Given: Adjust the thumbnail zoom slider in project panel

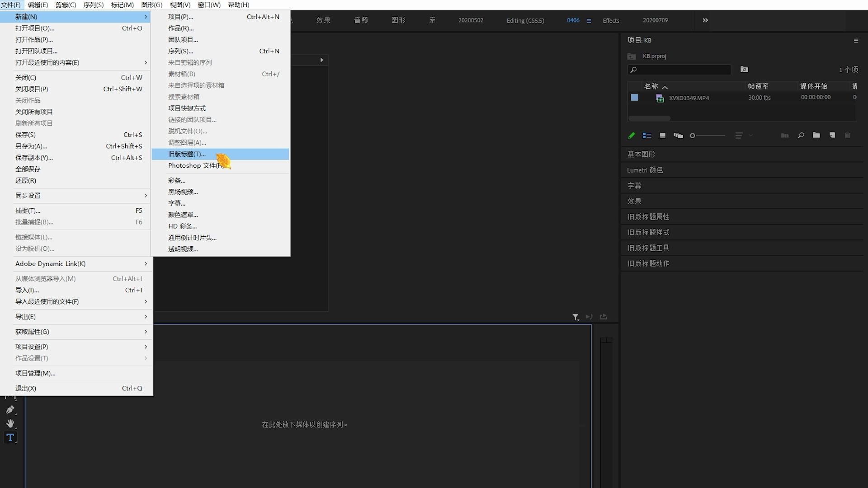Looking at the screenshot, I should pos(693,136).
